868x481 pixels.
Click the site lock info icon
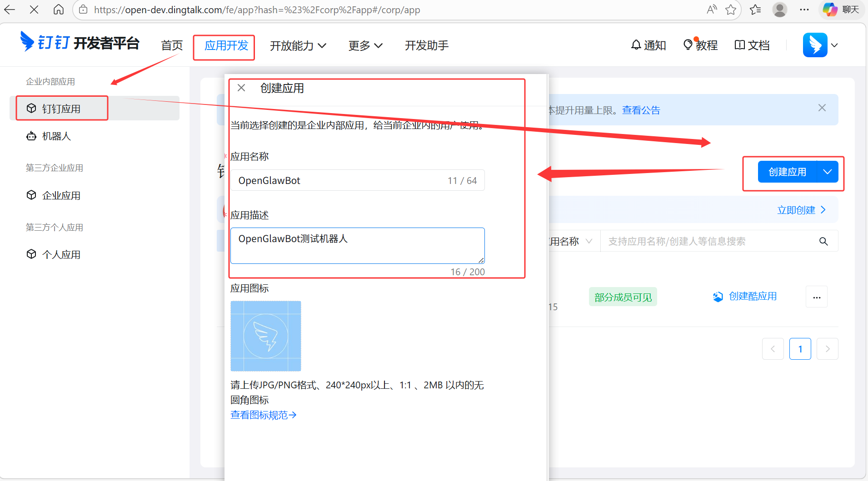(83, 10)
